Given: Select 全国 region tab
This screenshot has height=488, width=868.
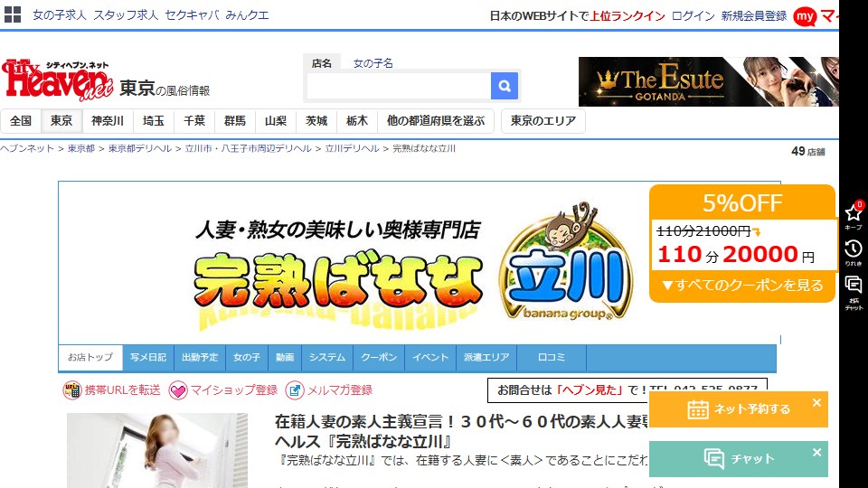Looking at the screenshot, I should 21,120.
